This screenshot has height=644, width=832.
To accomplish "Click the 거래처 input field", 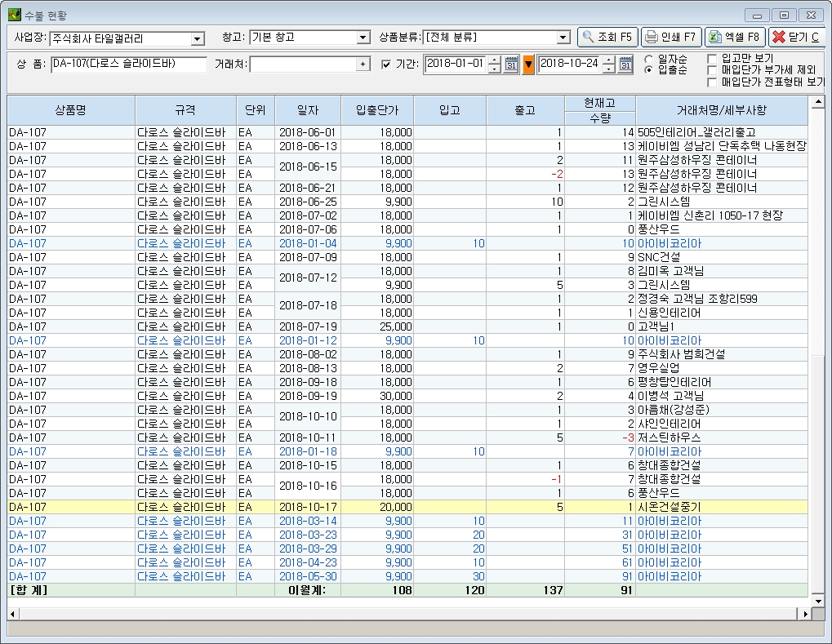I will point(304,64).
